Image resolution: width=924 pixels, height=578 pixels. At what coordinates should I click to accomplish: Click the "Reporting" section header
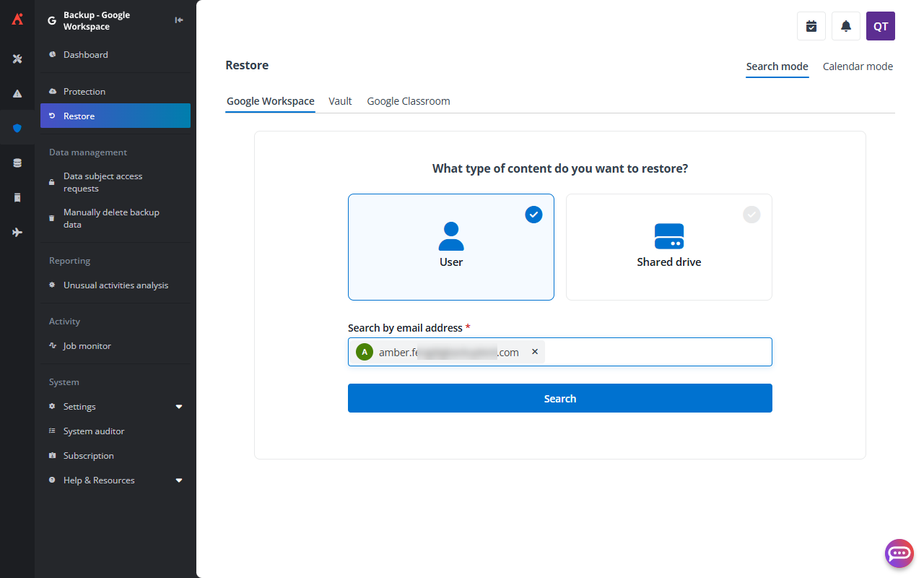[70, 261]
